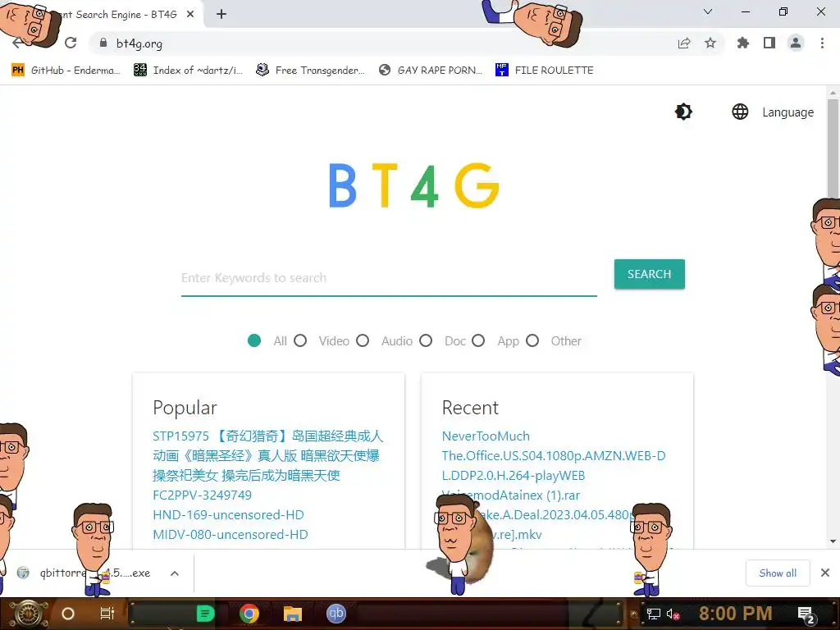This screenshot has width=840, height=630.
Task: Open green notes app on taskbar
Action: click(x=205, y=614)
